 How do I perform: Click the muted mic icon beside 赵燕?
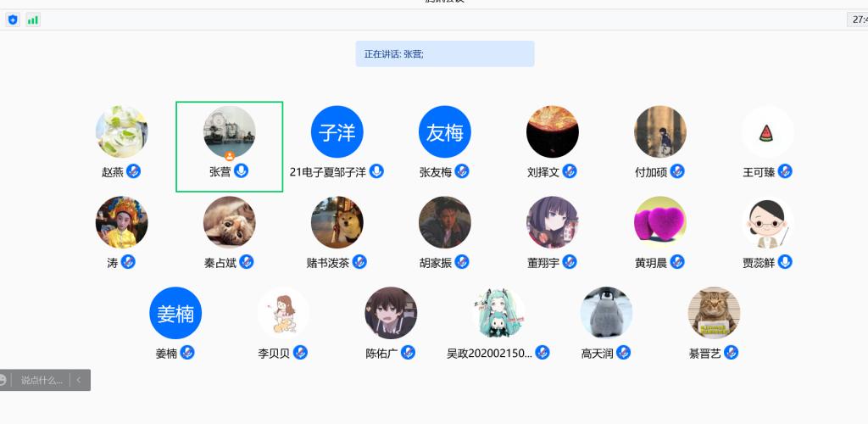click(x=133, y=171)
